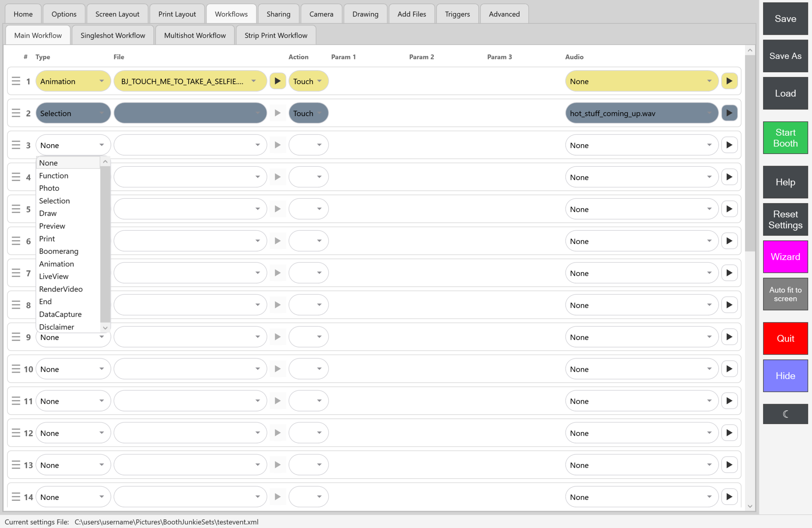Screen dimensions: 812x528
Task: Open the Type dropdown for row 10
Action: click(x=73, y=369)
